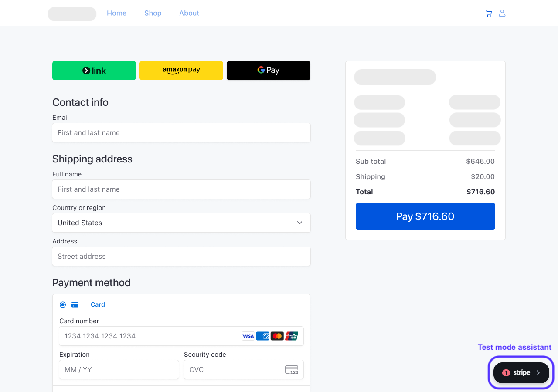Screen dimensions: 558x392
Task: Expand the Stripe test mode assistant
Action: click(x=521, y=373)
